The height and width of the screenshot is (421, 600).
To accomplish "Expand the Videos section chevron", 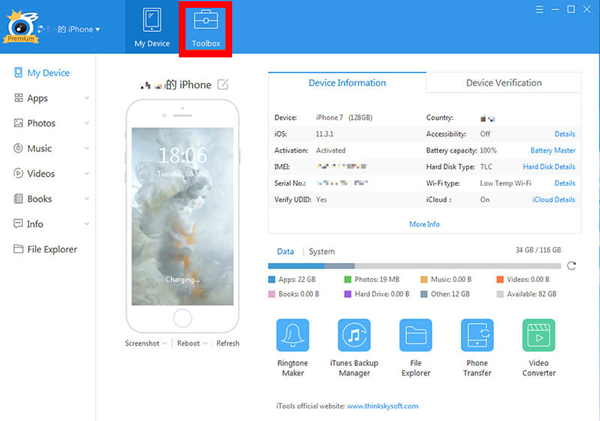I will [x=87, y=173].
